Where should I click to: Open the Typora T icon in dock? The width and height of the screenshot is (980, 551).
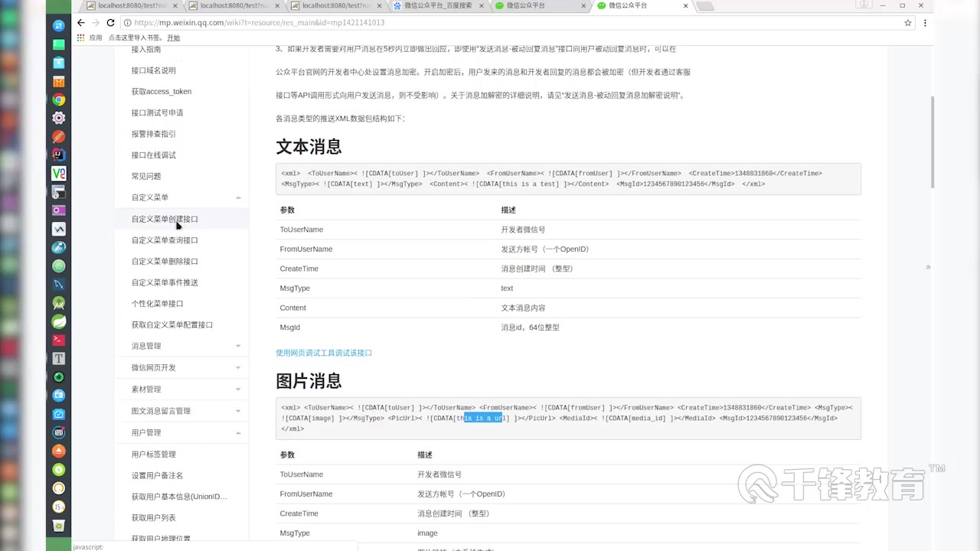pos(59,358)
